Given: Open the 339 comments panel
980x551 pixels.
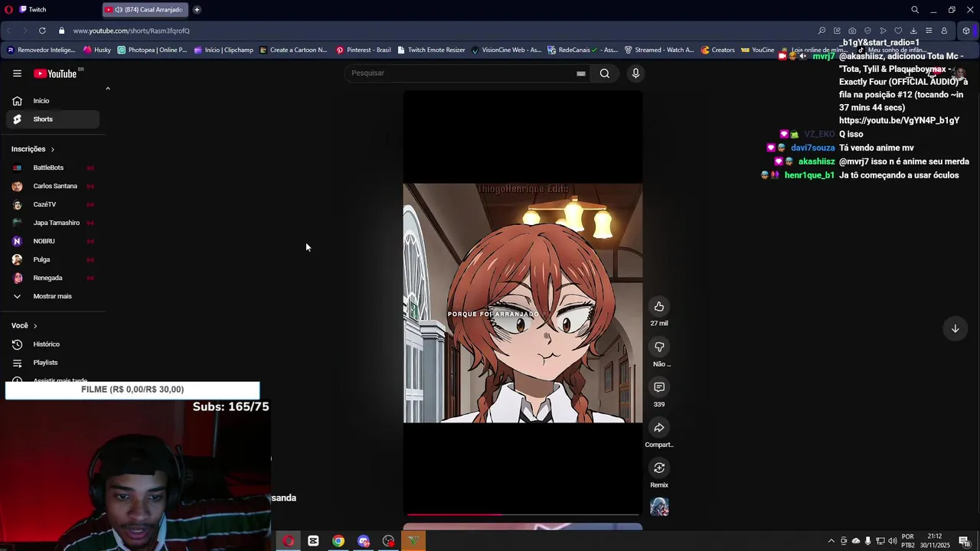Looking at the screenshot, I should 659,387.
